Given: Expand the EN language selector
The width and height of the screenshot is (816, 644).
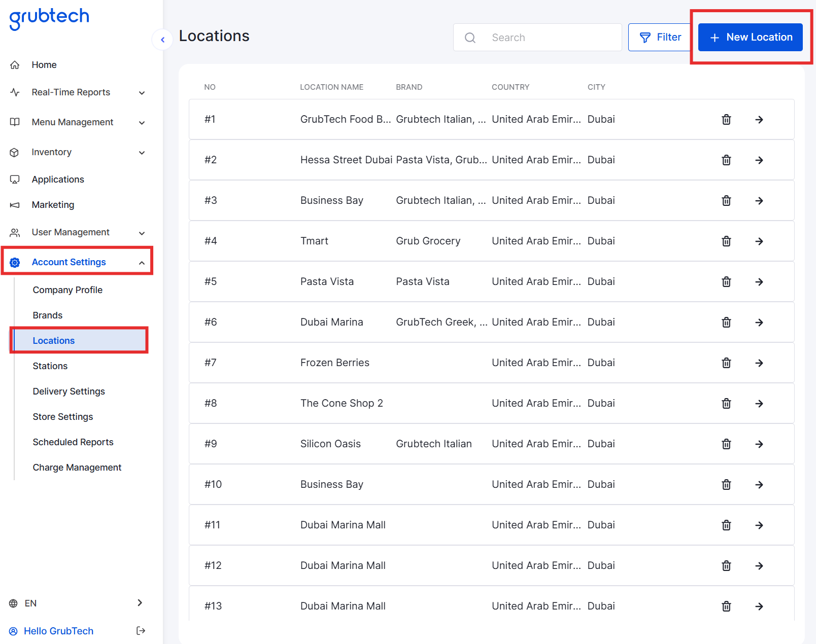Looking at the screenshot, I should (140, 603).
